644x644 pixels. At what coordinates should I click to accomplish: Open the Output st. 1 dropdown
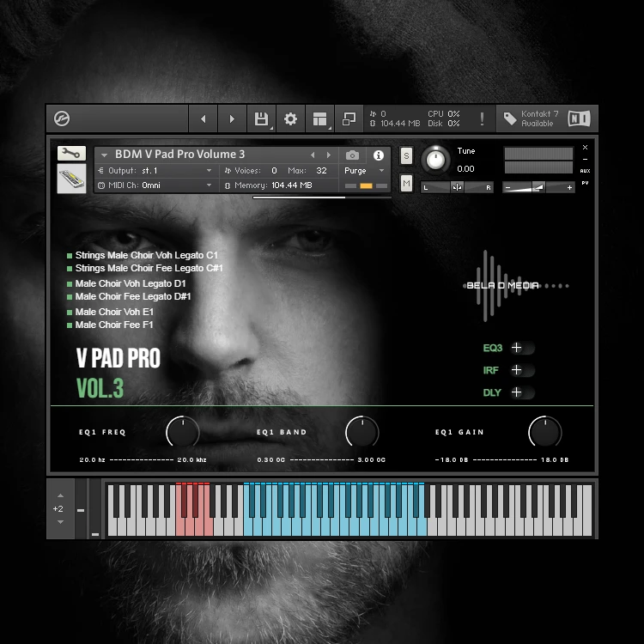click(155, 171)
